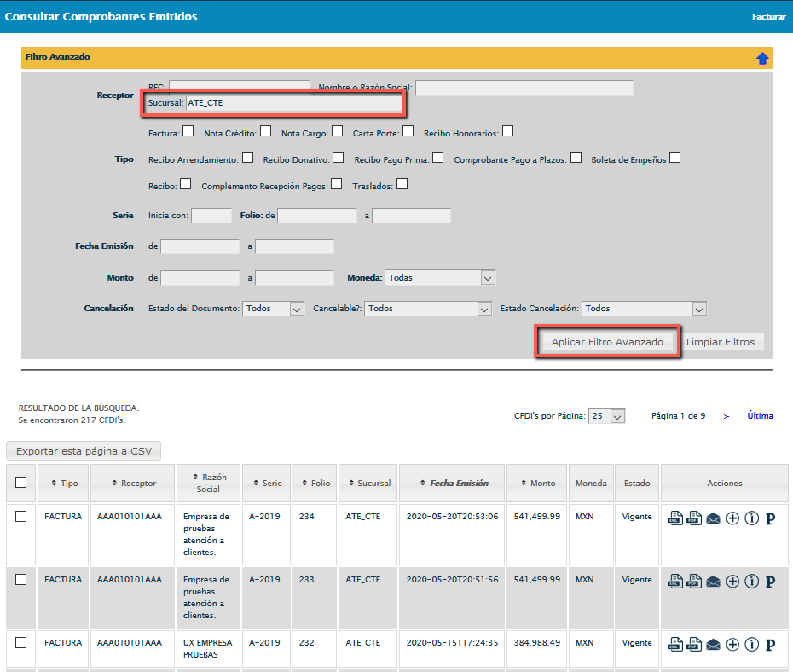This screenshot has height=672, width=793.
Task: Download XML for folio 234 invoice
Action: pos(674,518)
